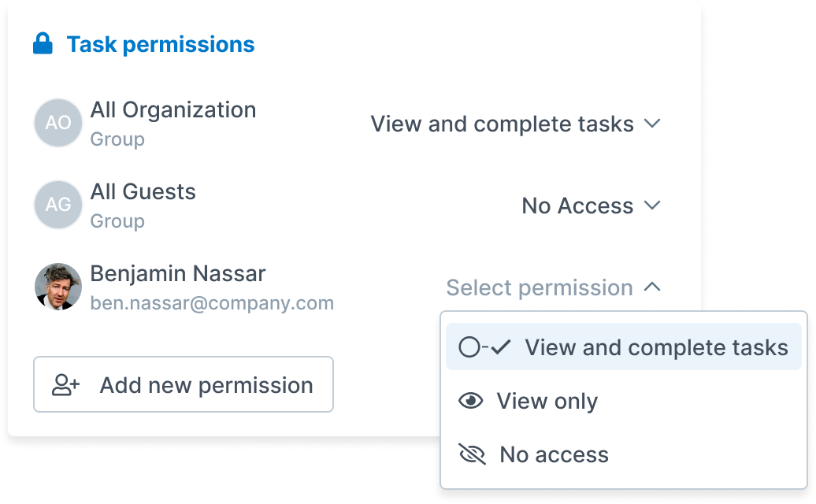Expand All Guests No Access chevron

[x=652, y=206]
